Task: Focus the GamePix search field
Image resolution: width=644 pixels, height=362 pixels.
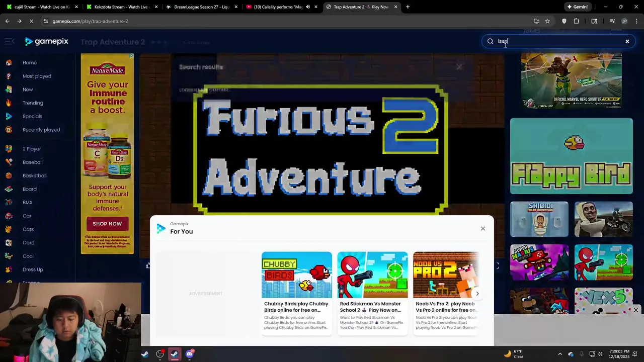Action: point(558,41)
